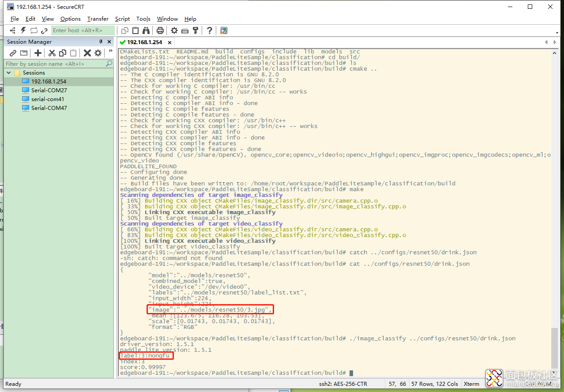The width and height of the screenshot is (564, 392).
Task: Expand Session Manager toolbar overflow chevron
Action: [x=110, y=51]
